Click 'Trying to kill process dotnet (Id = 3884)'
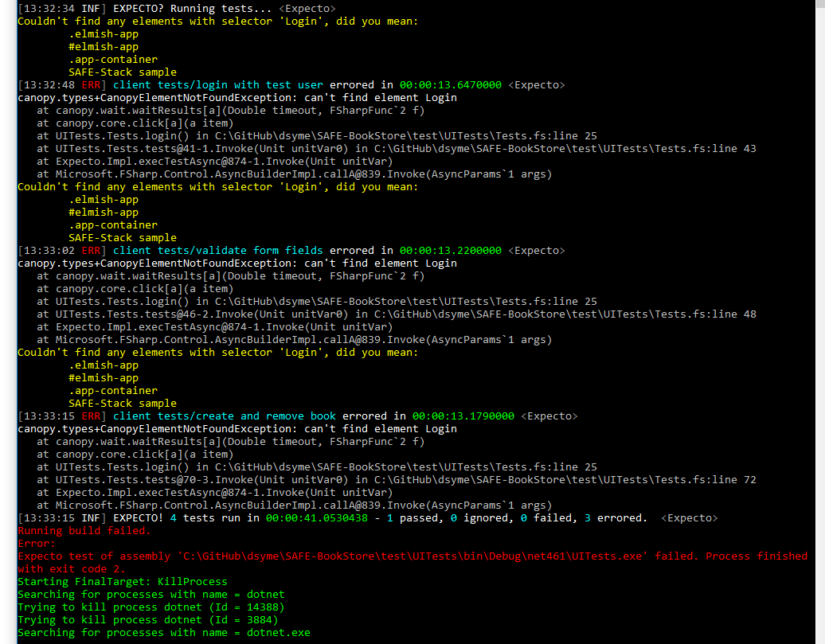The width and height of the screenshot is (825, 644). tap(148, 620)
